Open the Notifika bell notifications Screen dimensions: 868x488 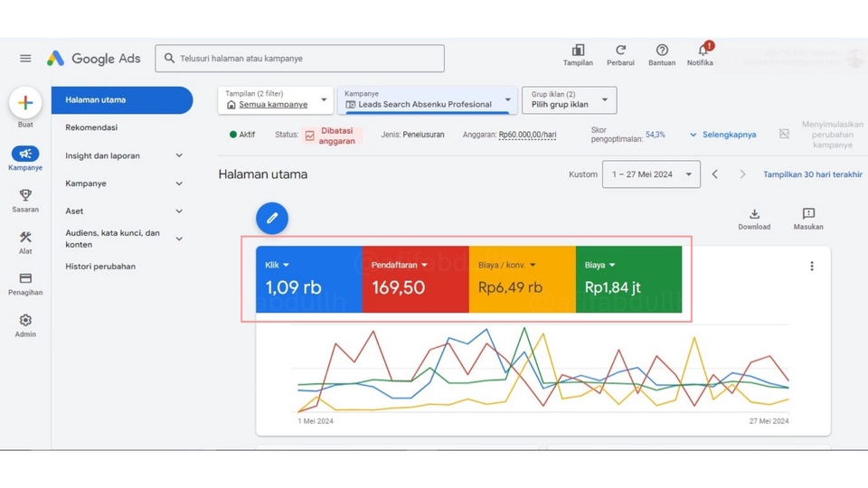point(702,51)
